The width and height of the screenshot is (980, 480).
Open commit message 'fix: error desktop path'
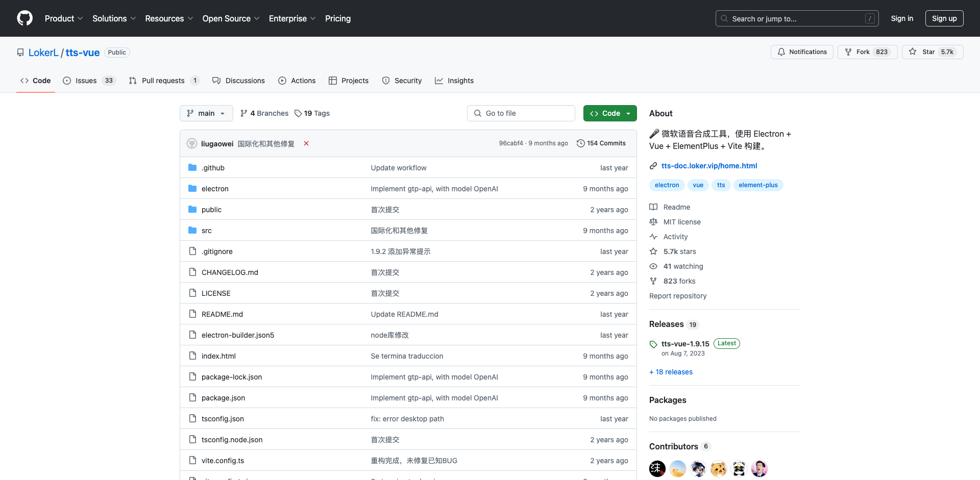[x=407, y=419]
